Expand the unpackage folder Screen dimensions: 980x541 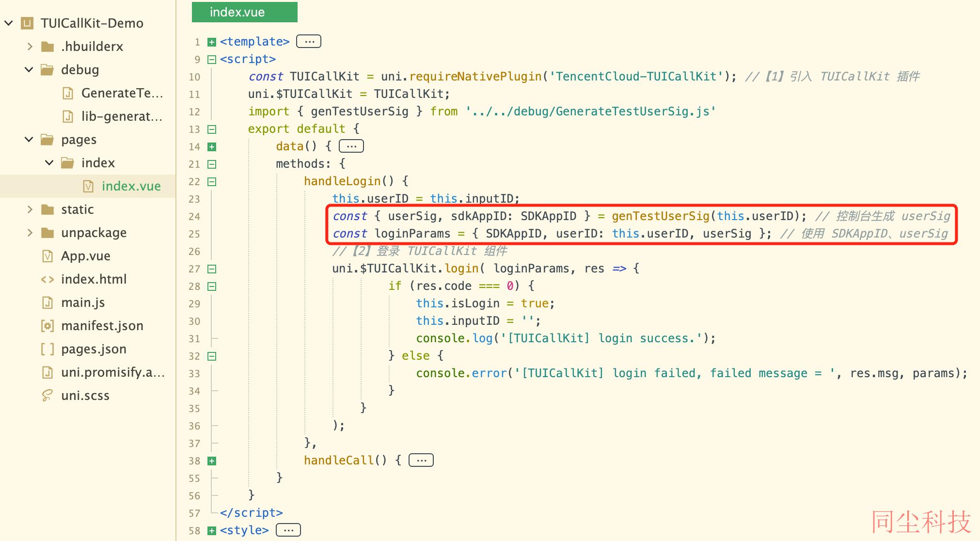(x=30, y=233)
